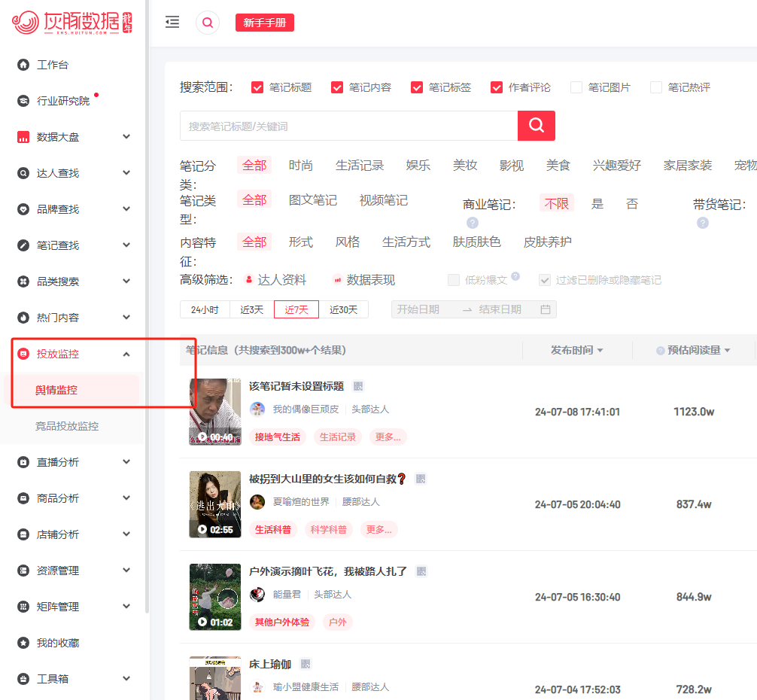This screenshot has height=700, width=757.
Task: Click the calendar icon in date range
Action: 545,309
